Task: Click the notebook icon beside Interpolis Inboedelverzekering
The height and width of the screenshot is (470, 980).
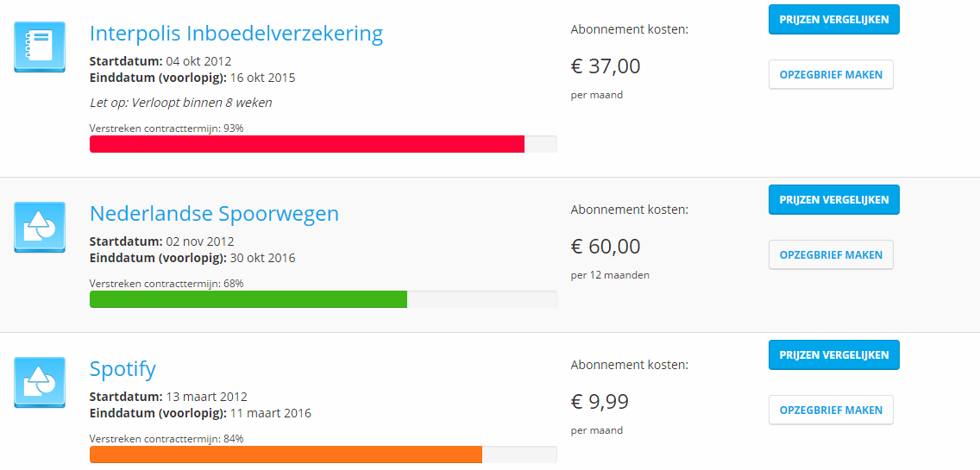Action: coord(40,47)
